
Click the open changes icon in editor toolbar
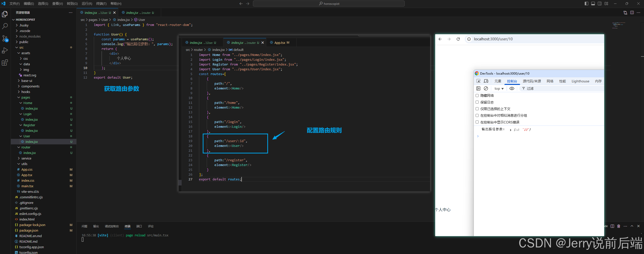pyautogui.click(x=625, y=13)
